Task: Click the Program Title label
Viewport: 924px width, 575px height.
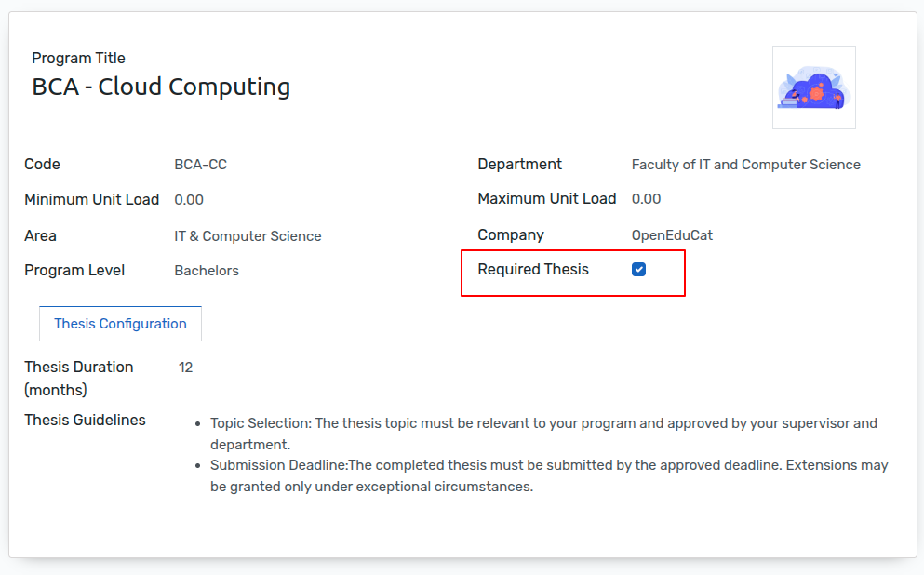Action: pos(78,58)
